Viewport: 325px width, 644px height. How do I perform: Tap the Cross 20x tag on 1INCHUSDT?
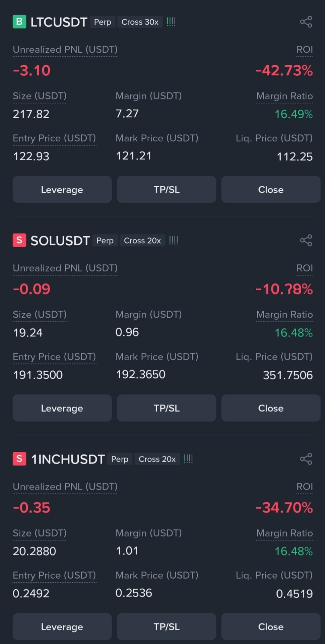tap(157, 459)
